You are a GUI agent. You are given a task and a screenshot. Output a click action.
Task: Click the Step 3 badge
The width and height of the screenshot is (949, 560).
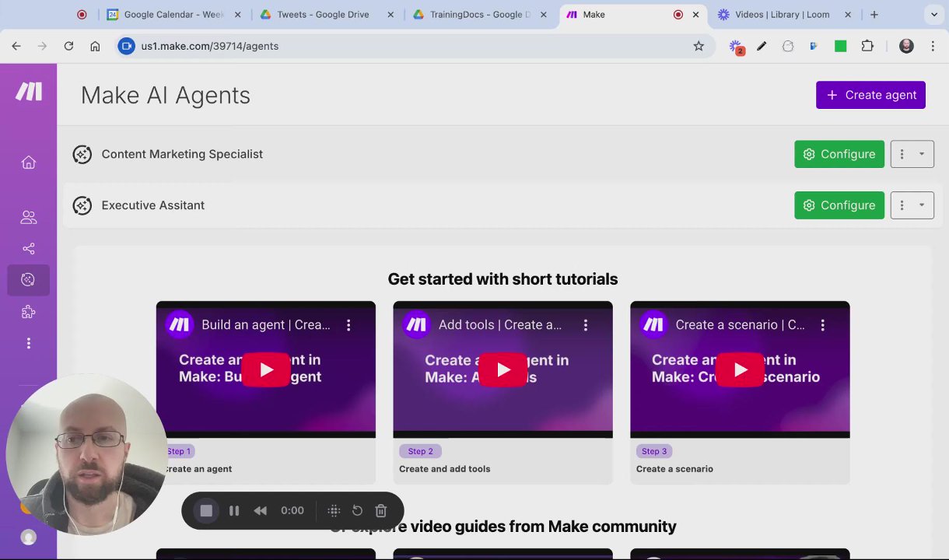click(654, 451)
